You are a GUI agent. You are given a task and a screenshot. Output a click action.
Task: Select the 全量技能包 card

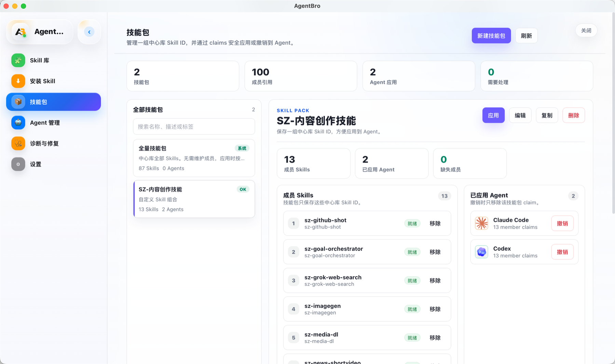194,158
